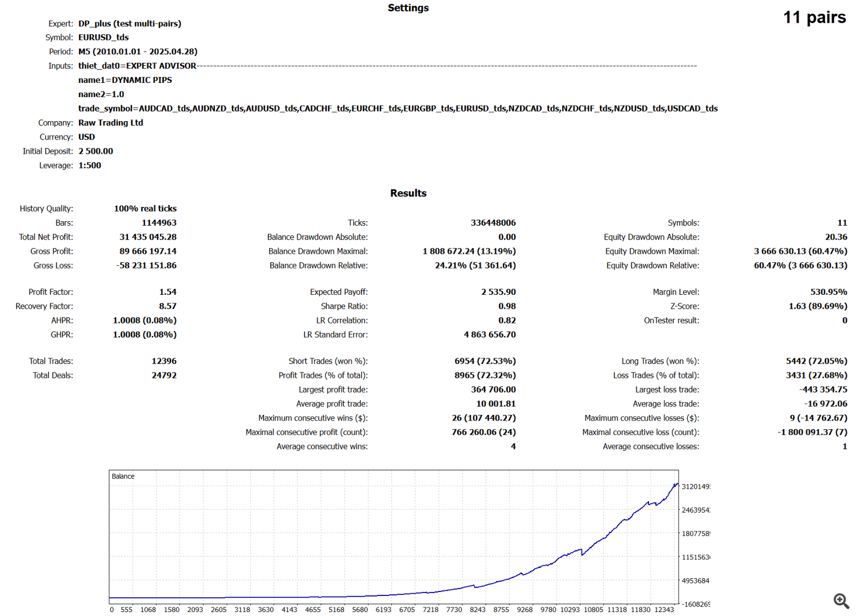Click the History Quality 100% real ticks value
The image size is (857, 616).
click(145, 209)
